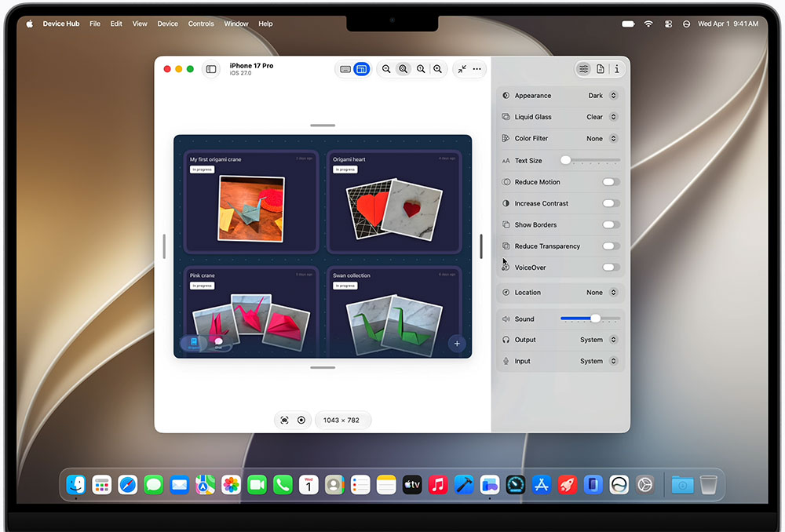Enable the VoiceOver switch
785x532 pixels.
pyautogui.click(x=611, y=268)
